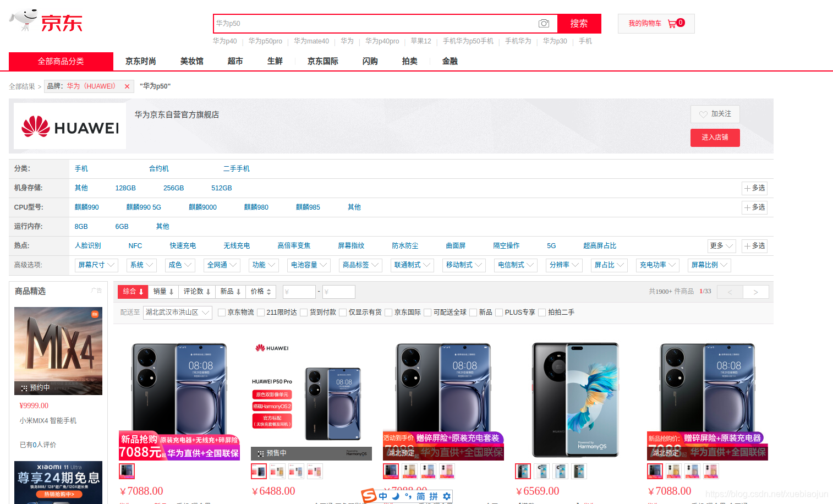Screen dimensions: 833x504
Task: Expand the 更多 hot features list
Action: click(721, 246)
